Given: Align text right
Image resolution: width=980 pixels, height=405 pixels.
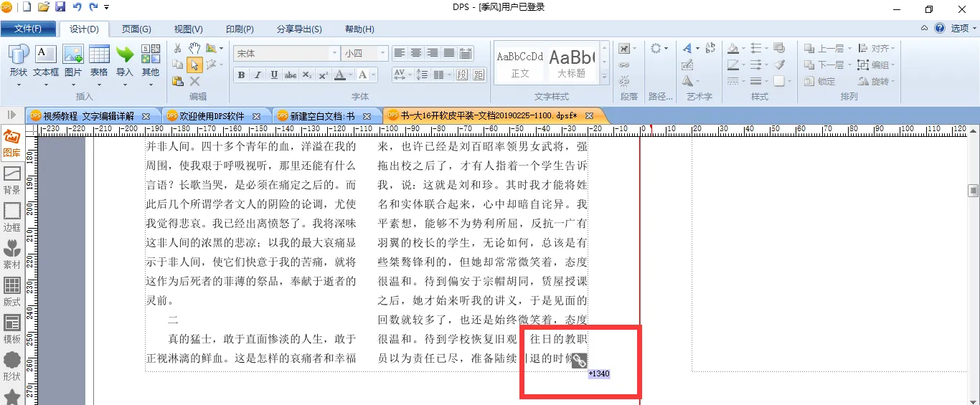Looking at the screenshot, I should point(433,53).
